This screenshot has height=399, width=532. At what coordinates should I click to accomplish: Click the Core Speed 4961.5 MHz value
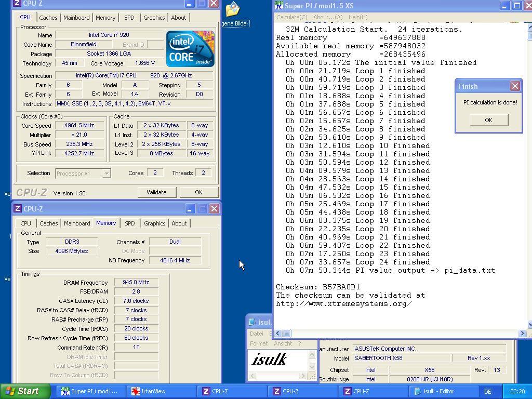click(79, 125)
